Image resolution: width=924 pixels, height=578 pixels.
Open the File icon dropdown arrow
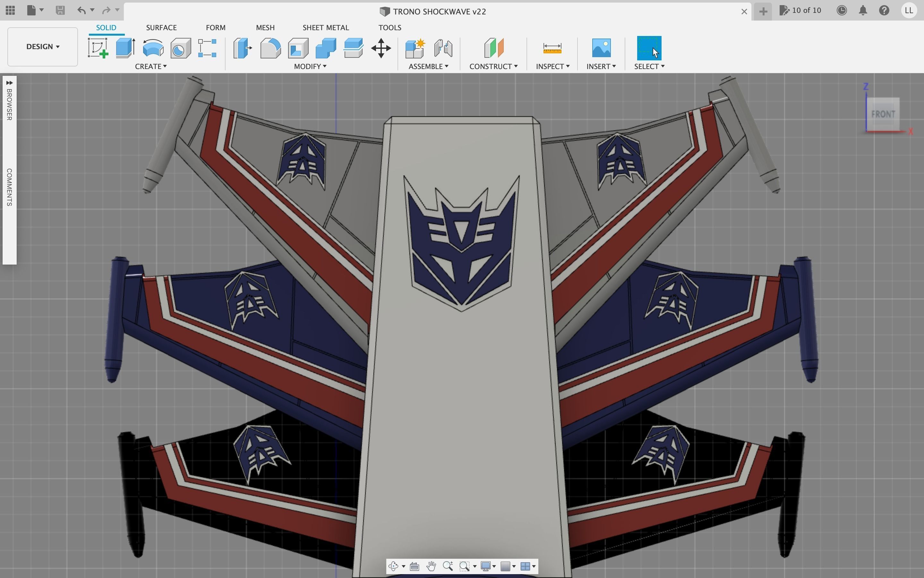(x=42, y=10)
